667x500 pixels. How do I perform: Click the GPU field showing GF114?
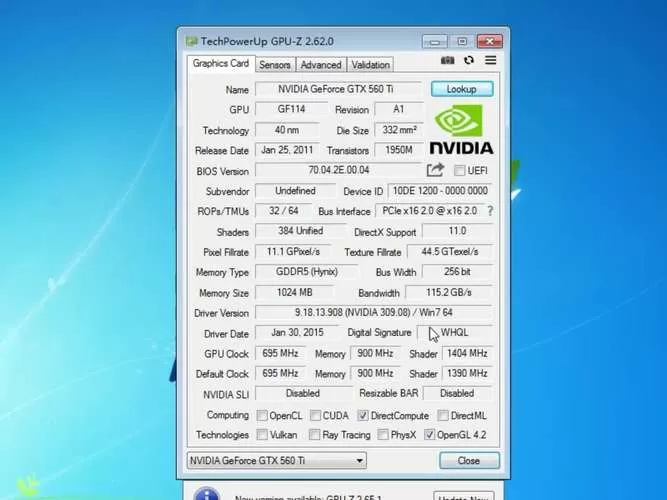coord(291,109)
